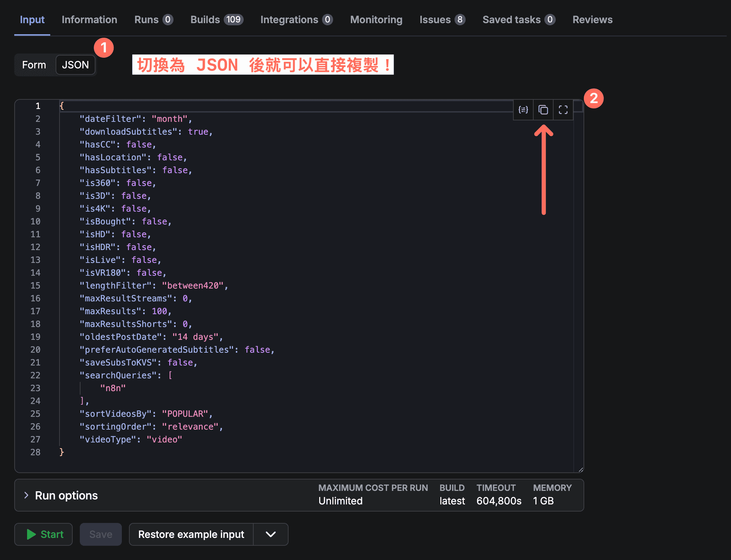Click the disabled Save button
731x560 pixels.
point(100,534)
